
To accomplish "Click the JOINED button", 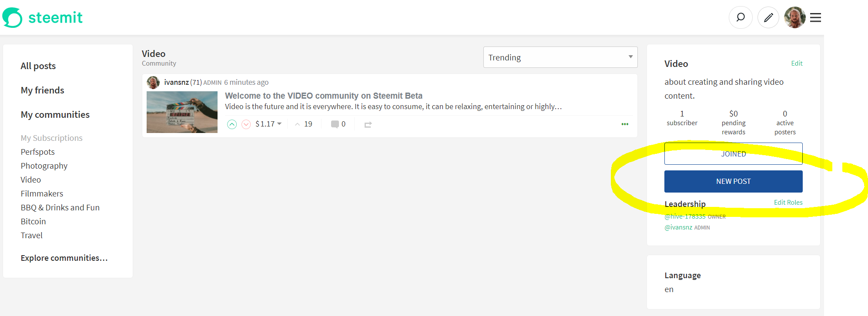I will (x=734, y=154).
